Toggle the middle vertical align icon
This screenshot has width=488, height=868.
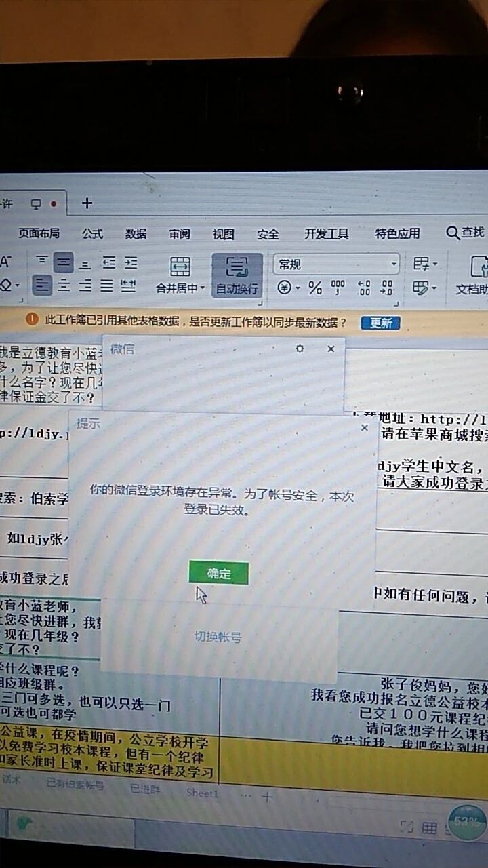point(64,262)
